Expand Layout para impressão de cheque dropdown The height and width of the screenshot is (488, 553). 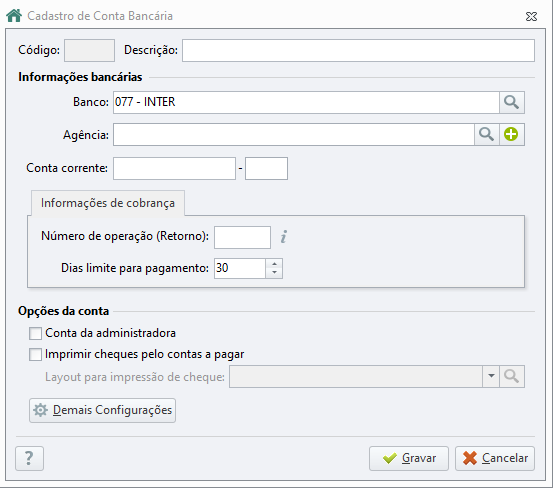tap(491, 377)
